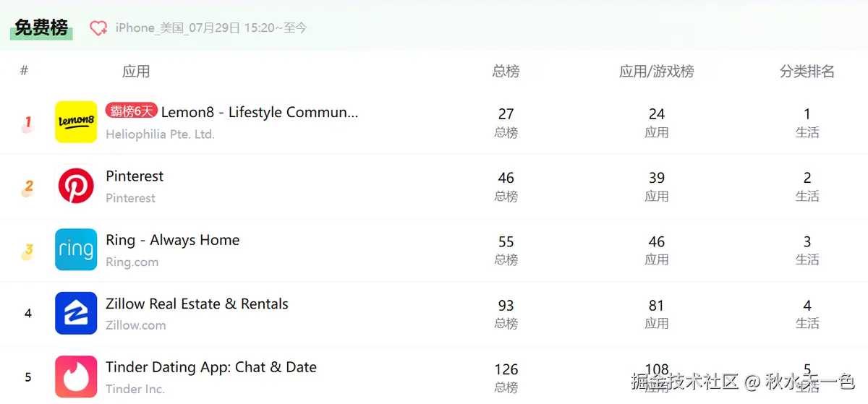Click Heliophilia Pte. Ltd. developer name
868x404 pixels.
[160, 134]
